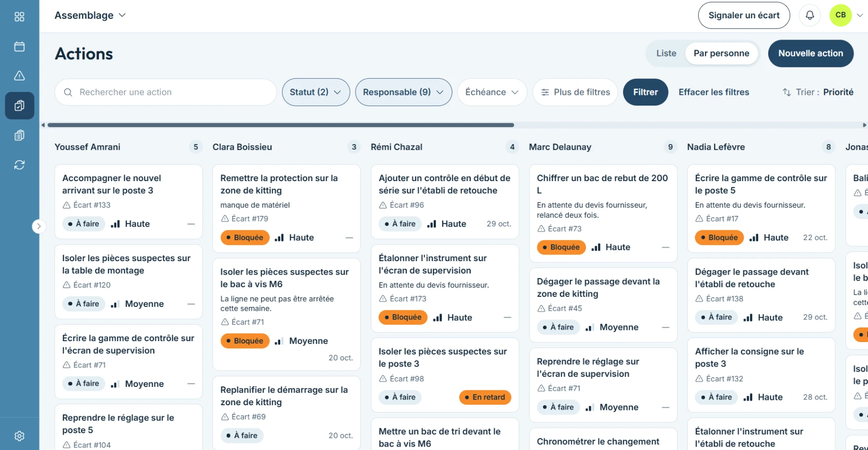Open settings gear in sidebar
Viewport: 868px width, 450px height.
pos(19,436)
